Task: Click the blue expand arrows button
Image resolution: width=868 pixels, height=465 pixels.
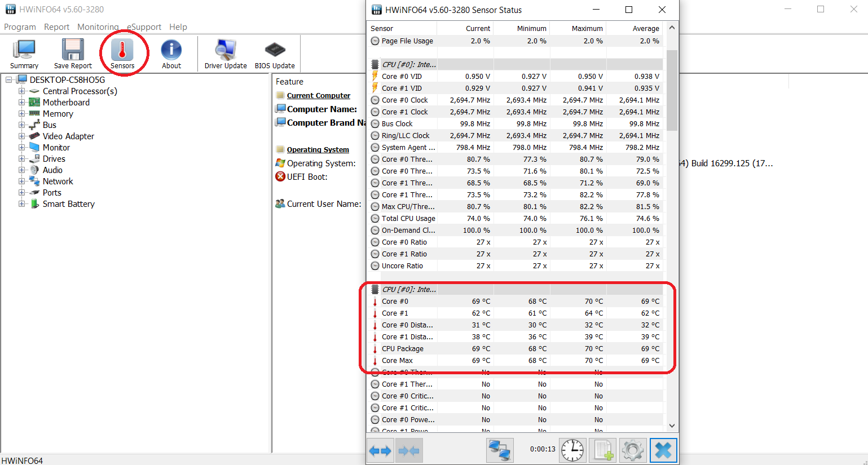Action: click(x=380, y=450)
